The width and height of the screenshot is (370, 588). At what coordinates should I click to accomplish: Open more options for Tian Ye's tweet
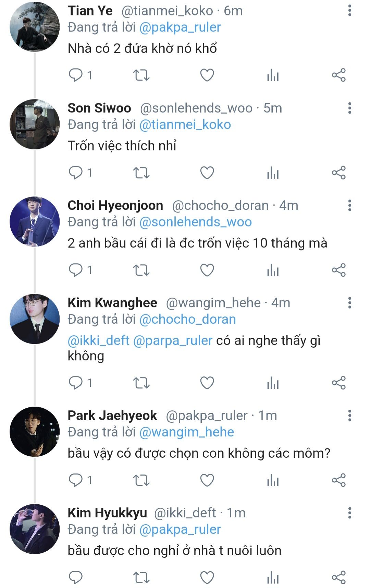[349, 11]
